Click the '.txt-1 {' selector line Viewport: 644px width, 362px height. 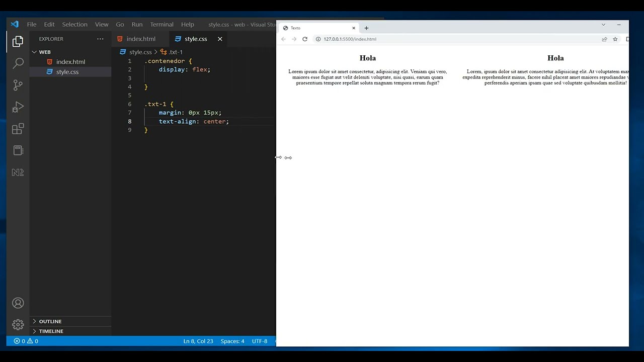(x=159, y=104)
